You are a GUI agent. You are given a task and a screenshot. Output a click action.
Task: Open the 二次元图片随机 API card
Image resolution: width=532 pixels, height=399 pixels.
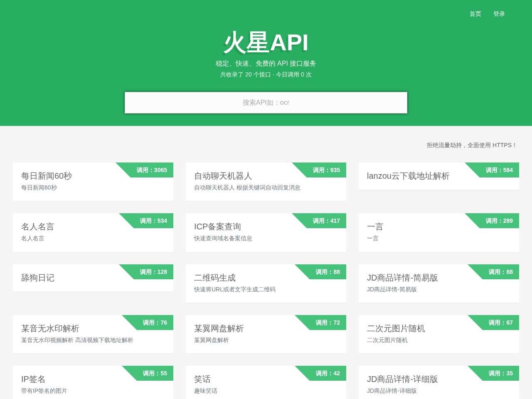point(438,334)
